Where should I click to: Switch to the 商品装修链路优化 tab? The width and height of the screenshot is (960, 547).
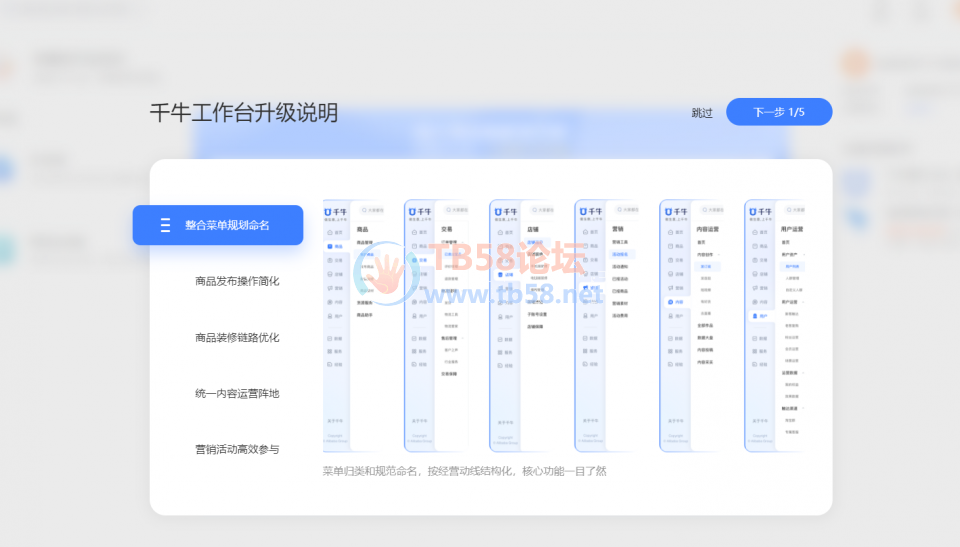point(237,338)
